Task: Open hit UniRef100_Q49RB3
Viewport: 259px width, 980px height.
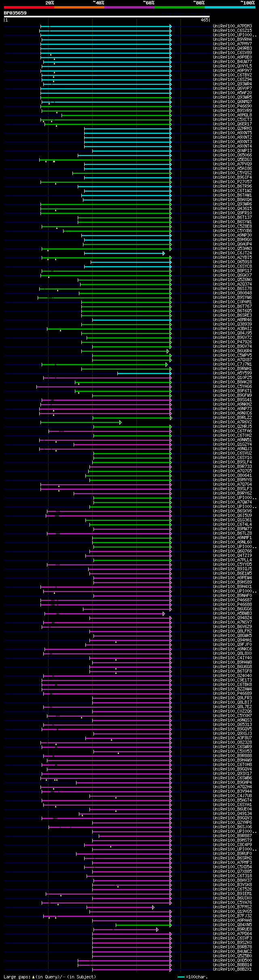Action: click(232, 49)
